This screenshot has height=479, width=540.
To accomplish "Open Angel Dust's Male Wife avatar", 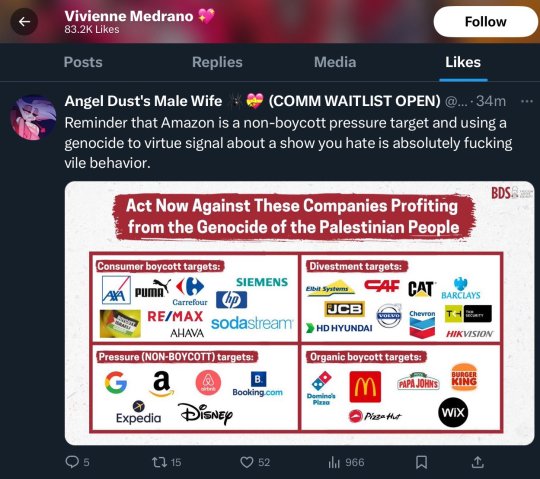I will click(x=33, y=118).
